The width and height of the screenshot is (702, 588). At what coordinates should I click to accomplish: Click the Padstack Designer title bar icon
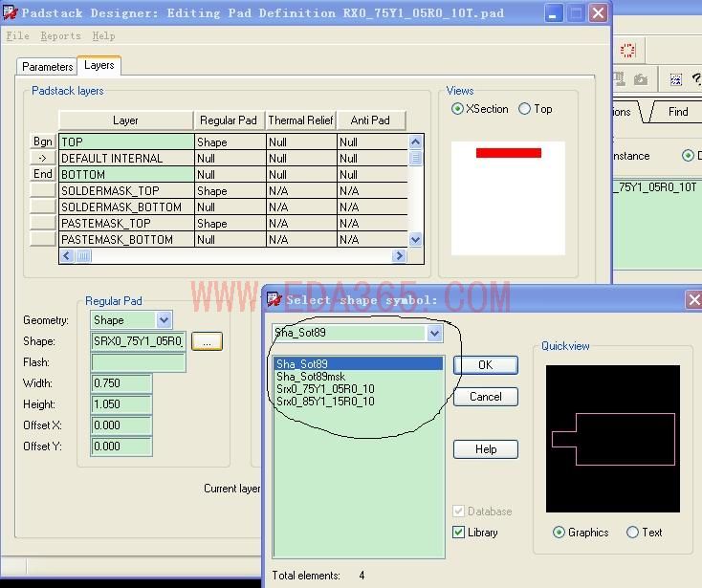click(x=10, y=12)
